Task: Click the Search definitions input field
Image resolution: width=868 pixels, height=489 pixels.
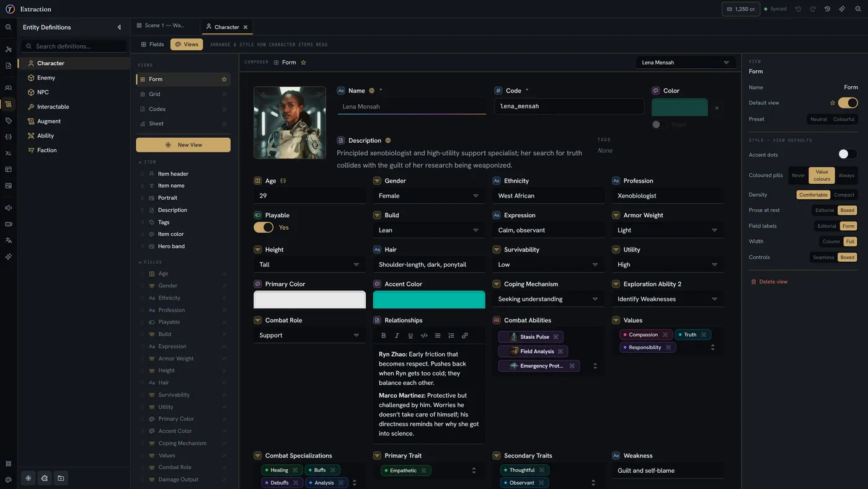Action: pyautogui.click(x=74, y=46)
